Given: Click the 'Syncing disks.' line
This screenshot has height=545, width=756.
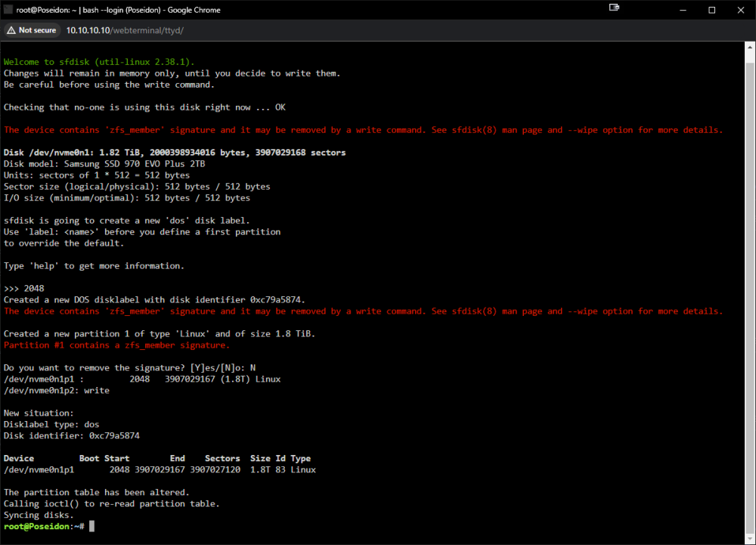Looking at the screenshot, I should (39, 515).
